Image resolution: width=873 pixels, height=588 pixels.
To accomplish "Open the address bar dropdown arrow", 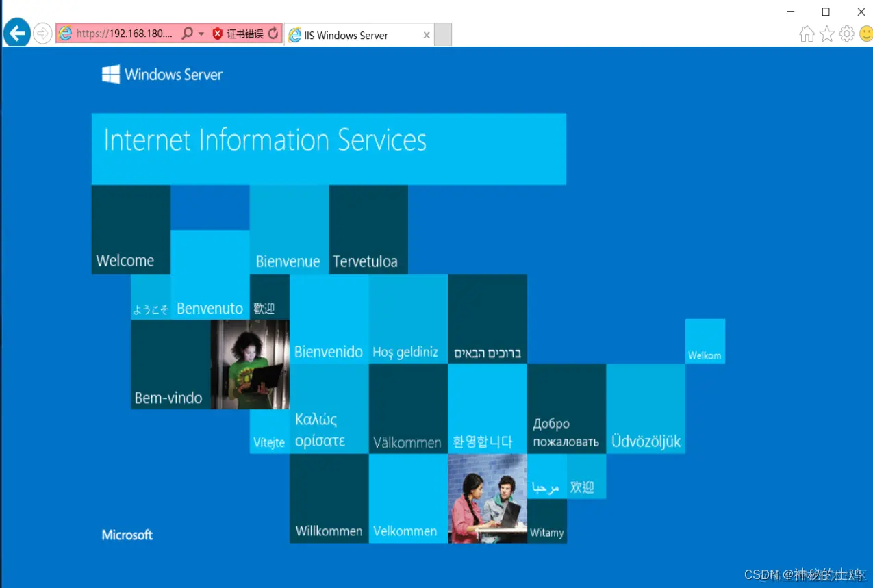I will tap(201, 34).
